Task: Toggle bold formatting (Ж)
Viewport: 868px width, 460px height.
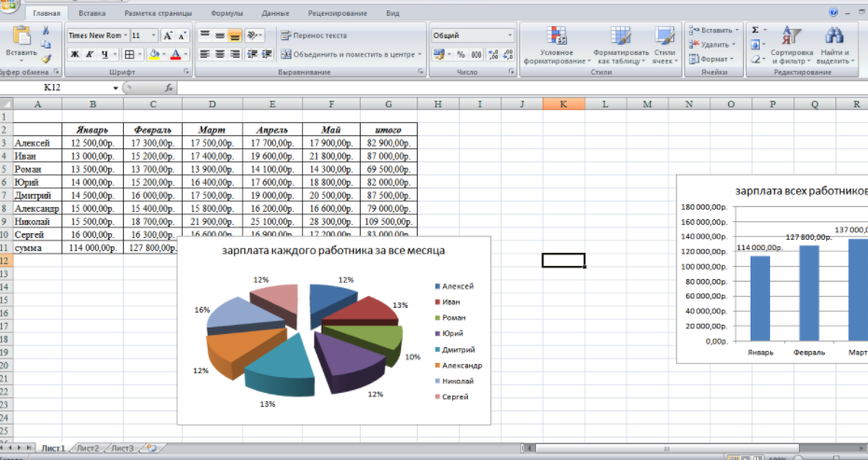Action: click(76, 55)
